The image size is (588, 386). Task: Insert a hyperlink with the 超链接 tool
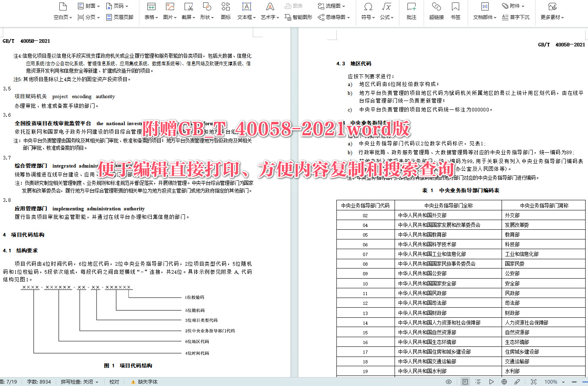coord(436,11)
